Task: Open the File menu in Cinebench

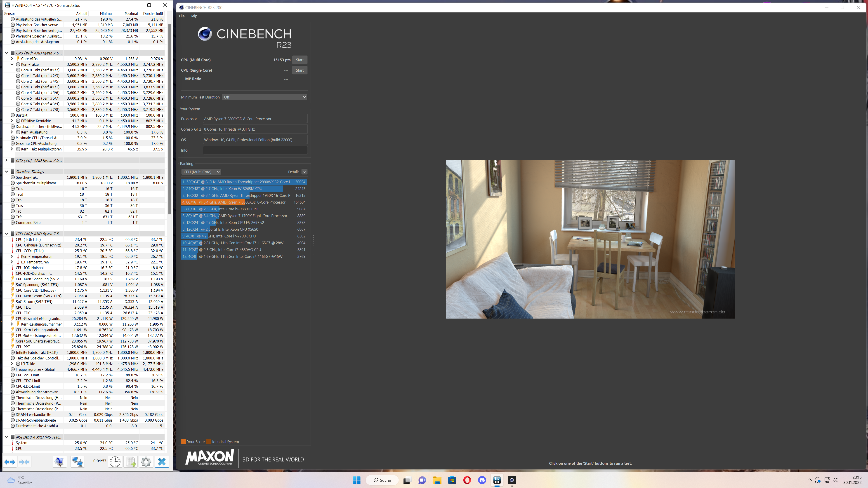Action: tap(182, 16)
